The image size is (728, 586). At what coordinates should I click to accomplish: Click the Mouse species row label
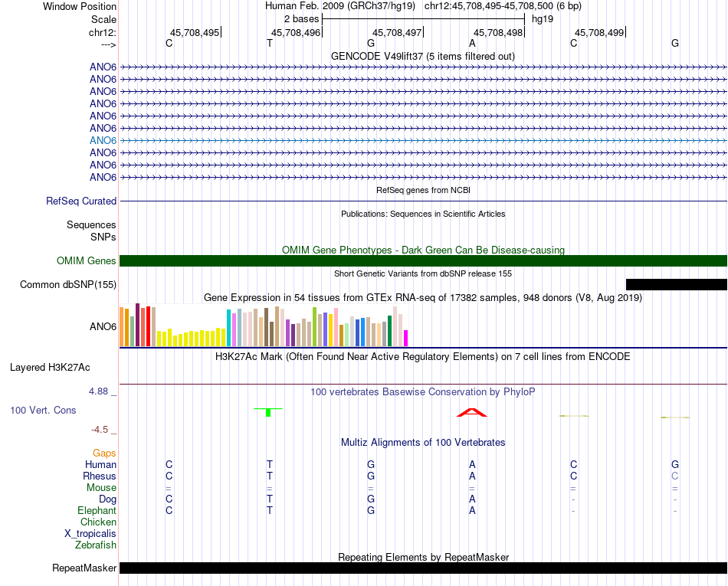[101, 488]
